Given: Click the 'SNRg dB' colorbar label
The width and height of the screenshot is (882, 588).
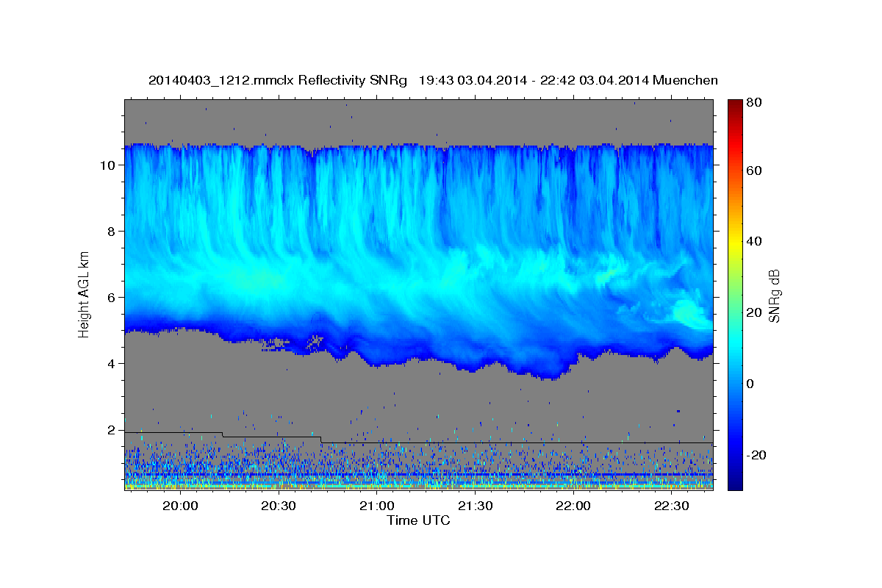Looking at the screenshot, I should 774,295.
